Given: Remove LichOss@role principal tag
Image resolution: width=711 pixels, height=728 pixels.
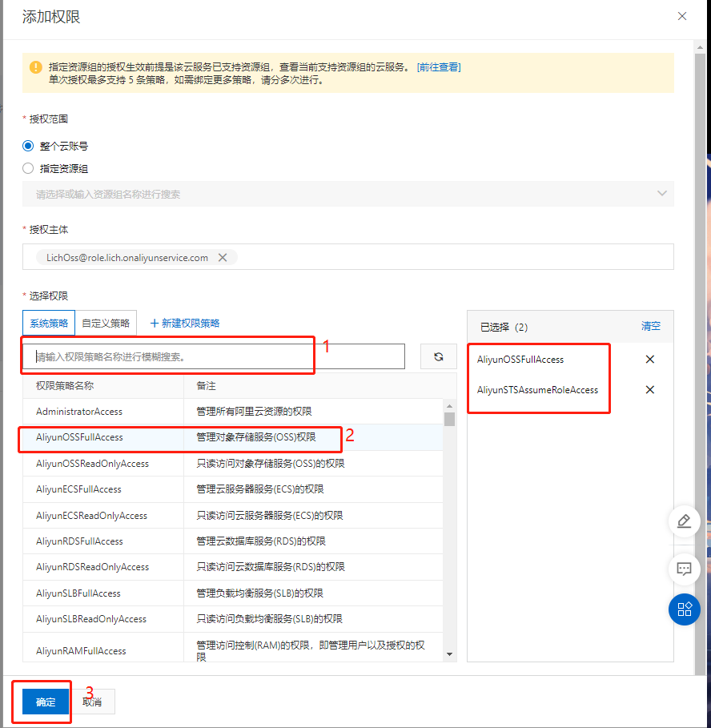Looking at the screenshot, I should click(223, 257).
